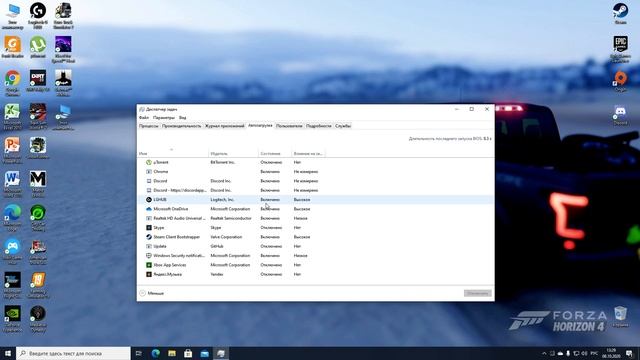The width and height of the screenshot is (640, 360).
Task: Click the 'Discord Inc.' publisher in the Discord row
Action: tap(221, 181)
